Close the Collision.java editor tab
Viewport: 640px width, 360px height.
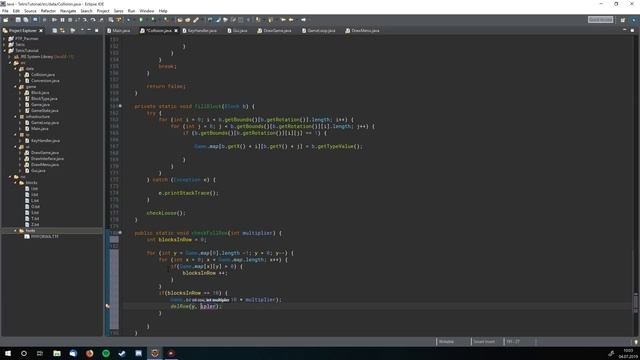click(x=176, y=31)
